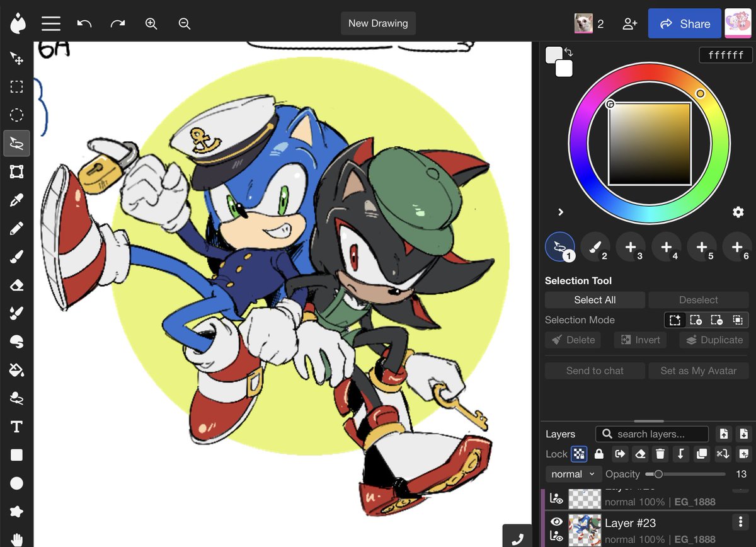
Task: Toggle Layer #23 user visibility icon
Action: [x=556, y=536]
